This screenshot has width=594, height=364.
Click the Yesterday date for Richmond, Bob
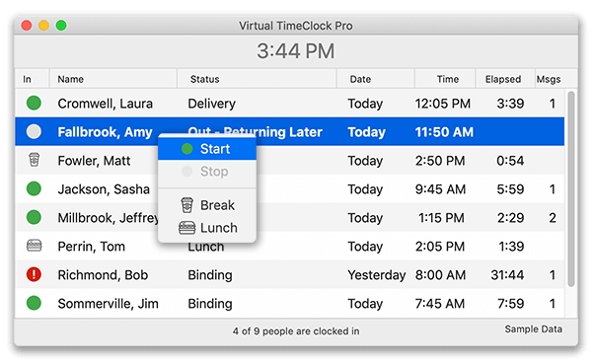coord(377,275)
